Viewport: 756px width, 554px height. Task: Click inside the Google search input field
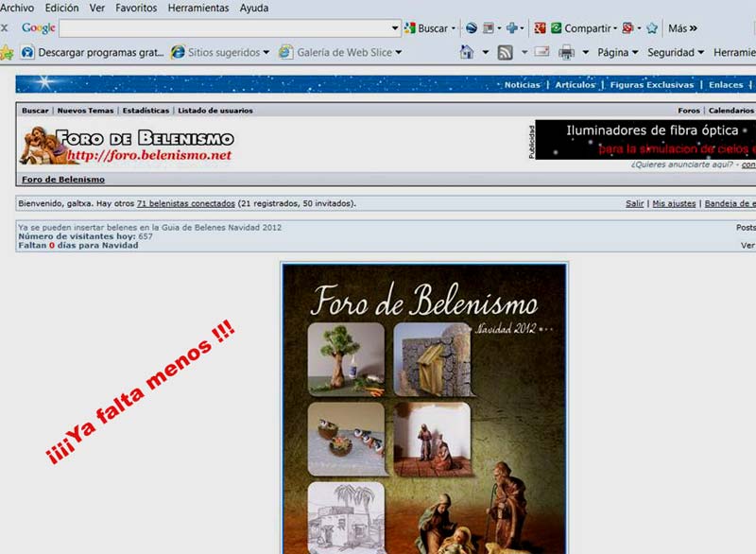click(227, 28)
